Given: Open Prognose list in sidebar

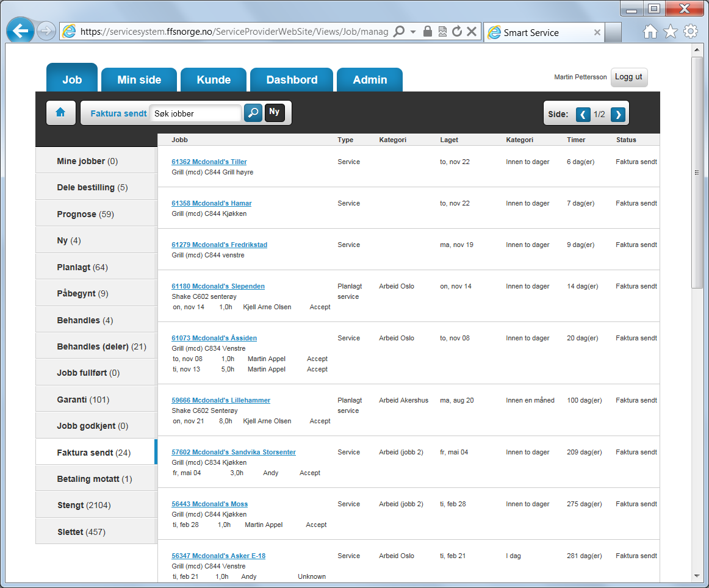Looking at the screenshot, I should pyautogui.click(x=96, y=213).
